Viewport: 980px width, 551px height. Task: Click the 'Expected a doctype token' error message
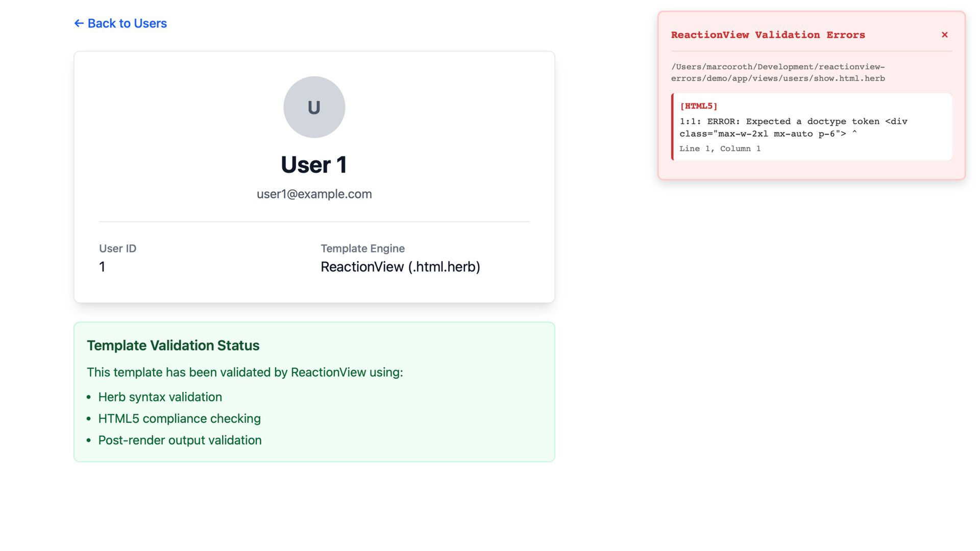(x=793, y=128)
